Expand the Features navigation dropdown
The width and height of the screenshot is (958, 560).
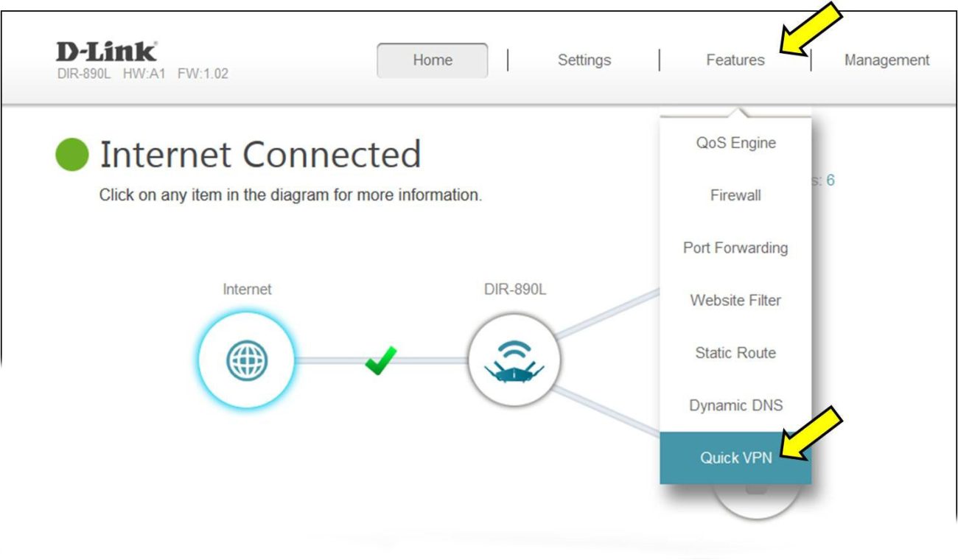point(734,60)
